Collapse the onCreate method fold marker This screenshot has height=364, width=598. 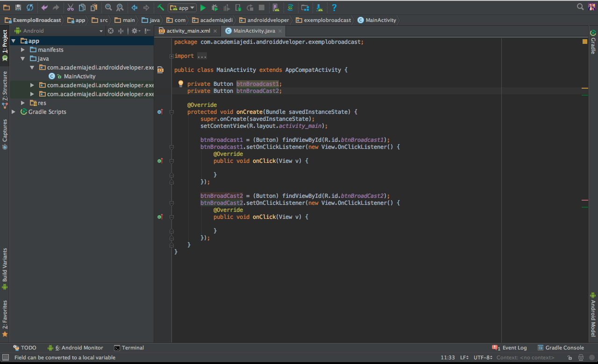[x=171, y=112]
